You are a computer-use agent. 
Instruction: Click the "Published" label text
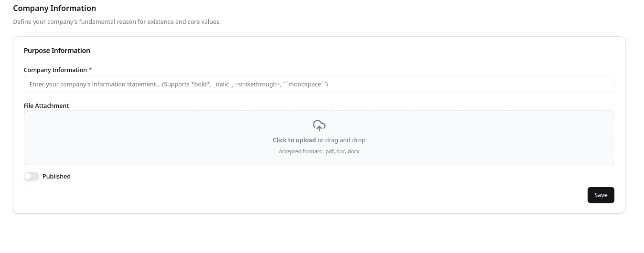(x=56, y=176)
